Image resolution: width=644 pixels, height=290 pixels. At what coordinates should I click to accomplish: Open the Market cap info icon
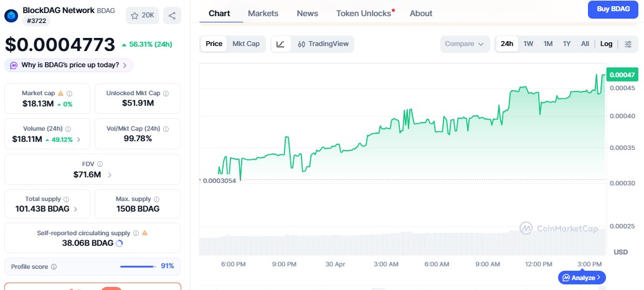point(69,93)
